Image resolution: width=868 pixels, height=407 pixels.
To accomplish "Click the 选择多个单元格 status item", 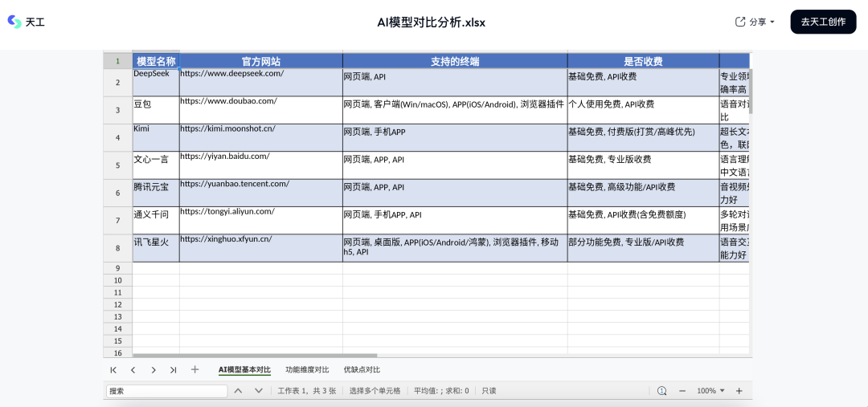I will (375, 391).
